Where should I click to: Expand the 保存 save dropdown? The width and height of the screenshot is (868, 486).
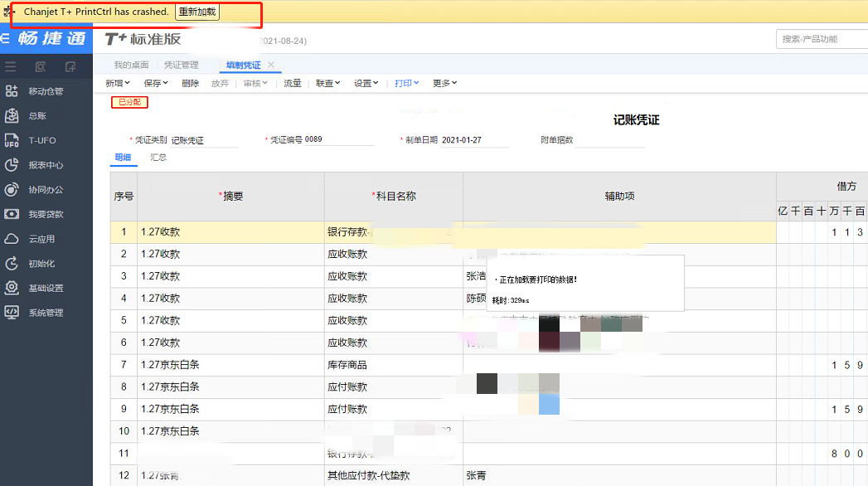156,83
